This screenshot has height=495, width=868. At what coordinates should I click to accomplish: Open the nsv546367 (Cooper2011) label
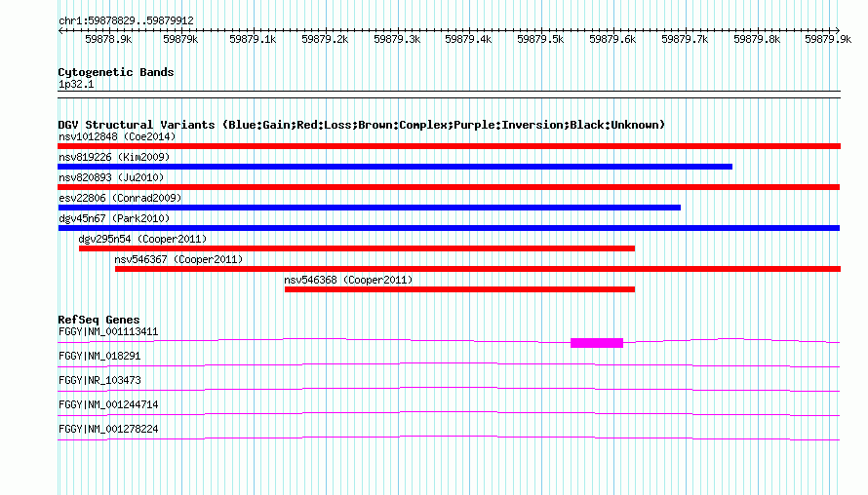coord(178,259)
